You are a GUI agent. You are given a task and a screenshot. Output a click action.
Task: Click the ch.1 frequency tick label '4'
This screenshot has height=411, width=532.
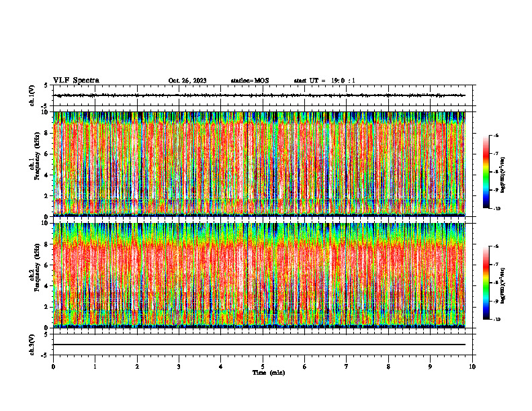(x=47, y=175)
